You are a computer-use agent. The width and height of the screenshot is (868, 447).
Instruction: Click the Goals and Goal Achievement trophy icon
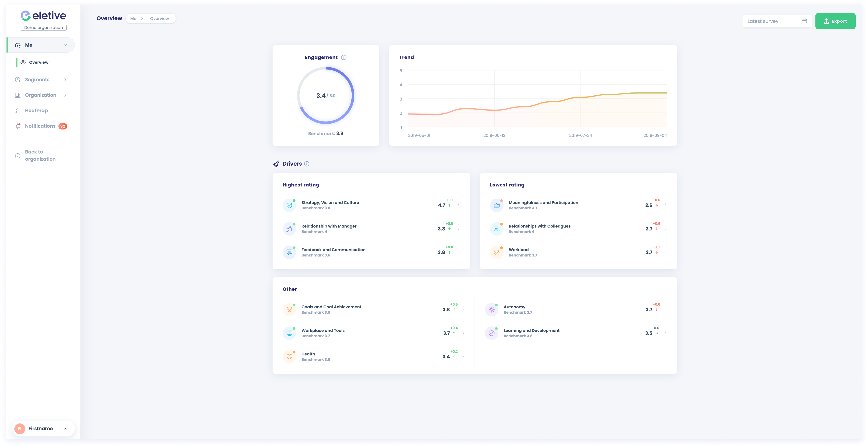pos(289,310)
